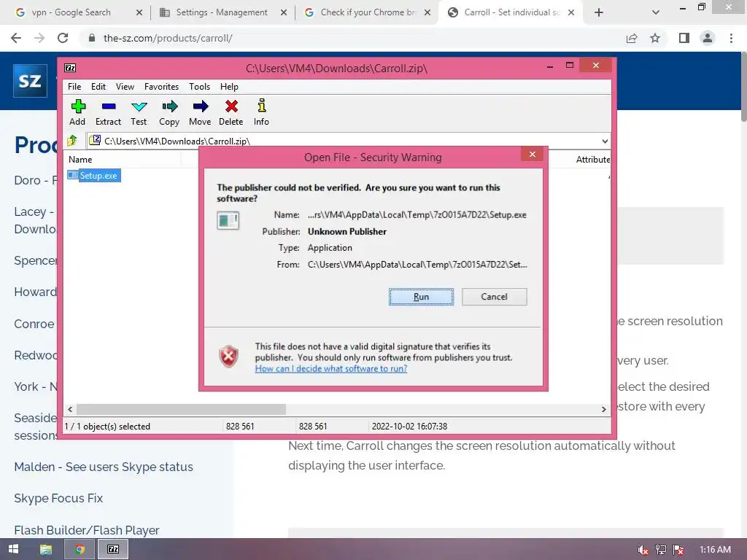Screen dimensions: 747x560
Task: Open the Chrome profile icon
Action: pos(708,38)
